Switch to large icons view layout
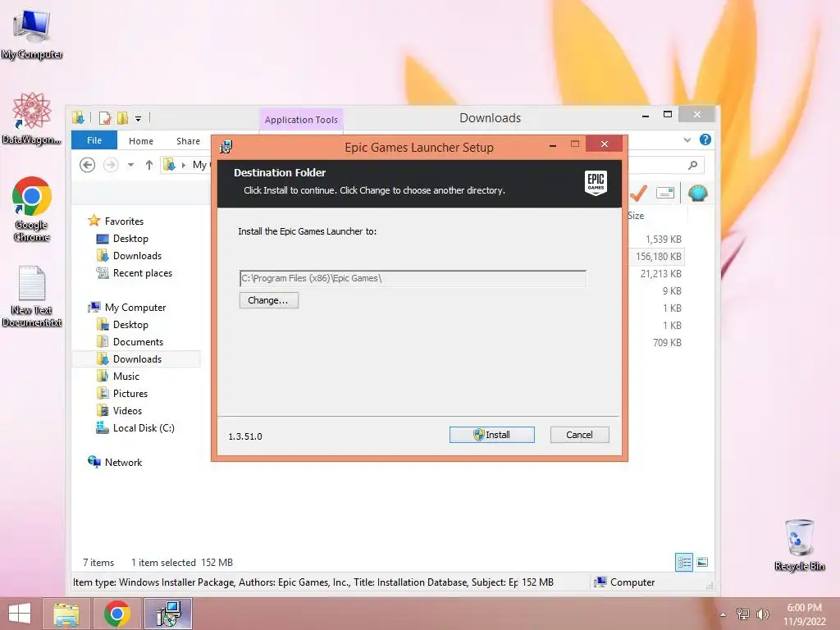The image size is (840, 630). 702,562
